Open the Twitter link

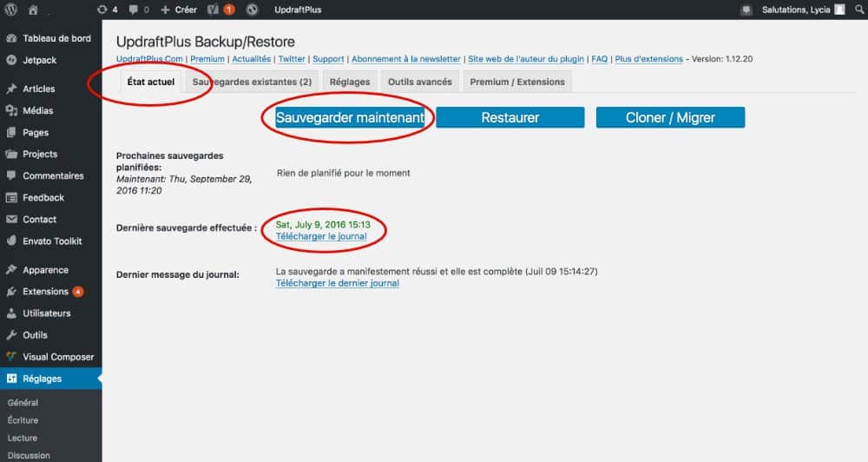point(292,59)
